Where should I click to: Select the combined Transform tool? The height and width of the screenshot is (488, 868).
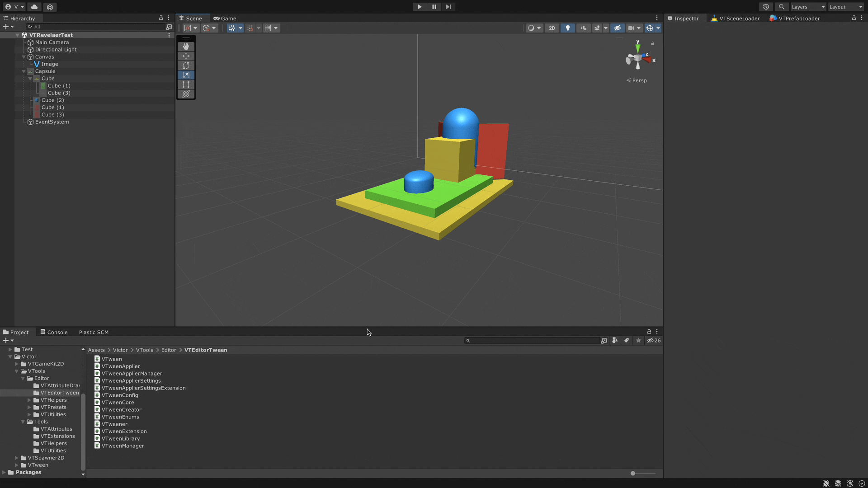pos(186,94)
